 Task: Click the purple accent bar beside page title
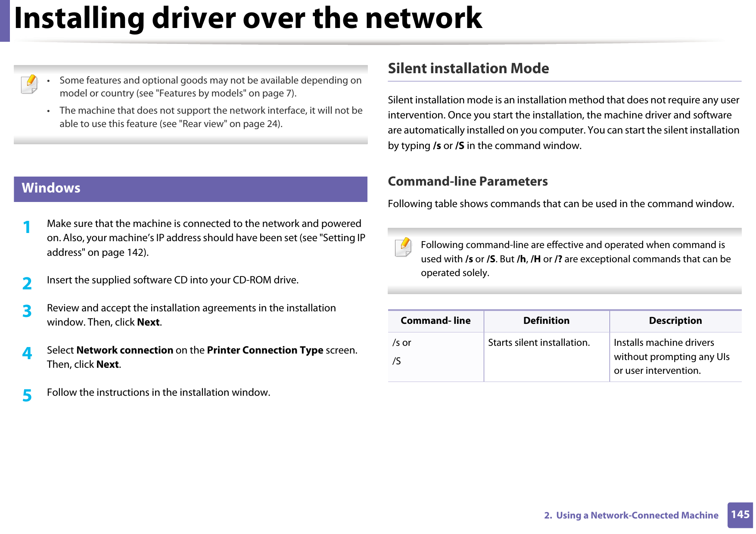pyautogui.click(x=5, y=20)
